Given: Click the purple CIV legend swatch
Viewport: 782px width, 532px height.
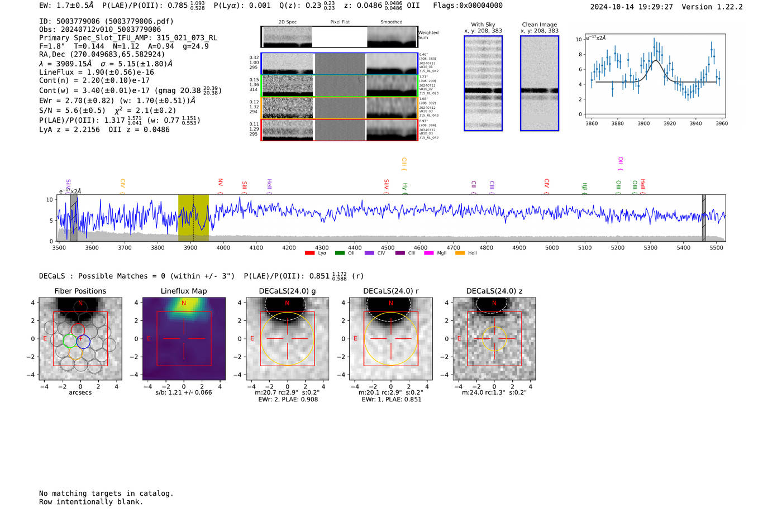Looking at the screenshot, I should click(x=369, y=253).
